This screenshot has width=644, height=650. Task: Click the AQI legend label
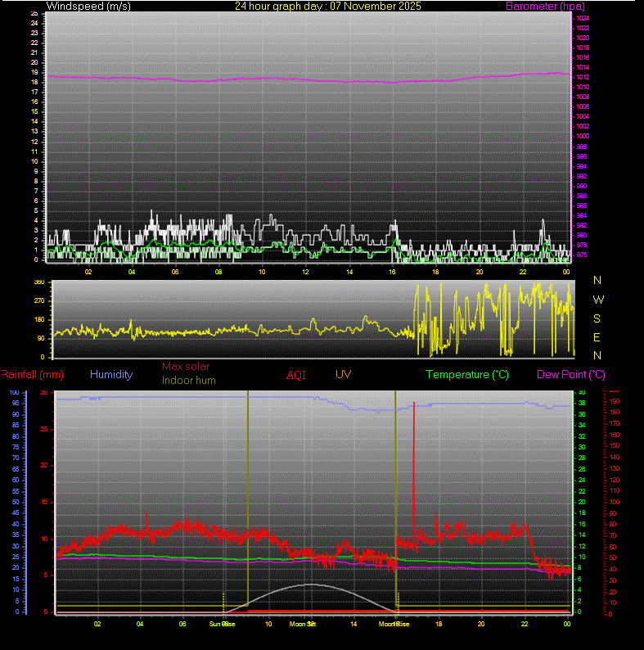pos(296,375)
